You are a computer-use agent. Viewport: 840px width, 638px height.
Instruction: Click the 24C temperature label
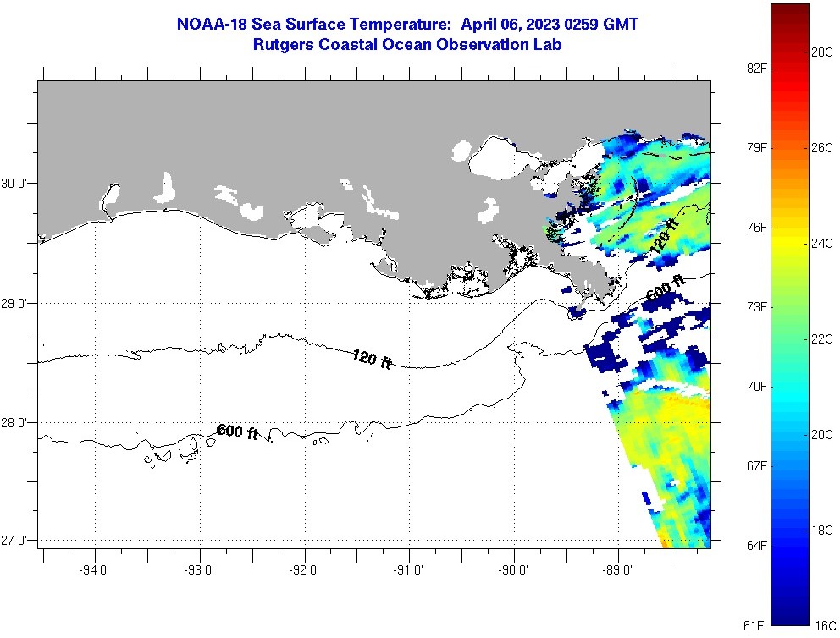(x=821, y=244)
